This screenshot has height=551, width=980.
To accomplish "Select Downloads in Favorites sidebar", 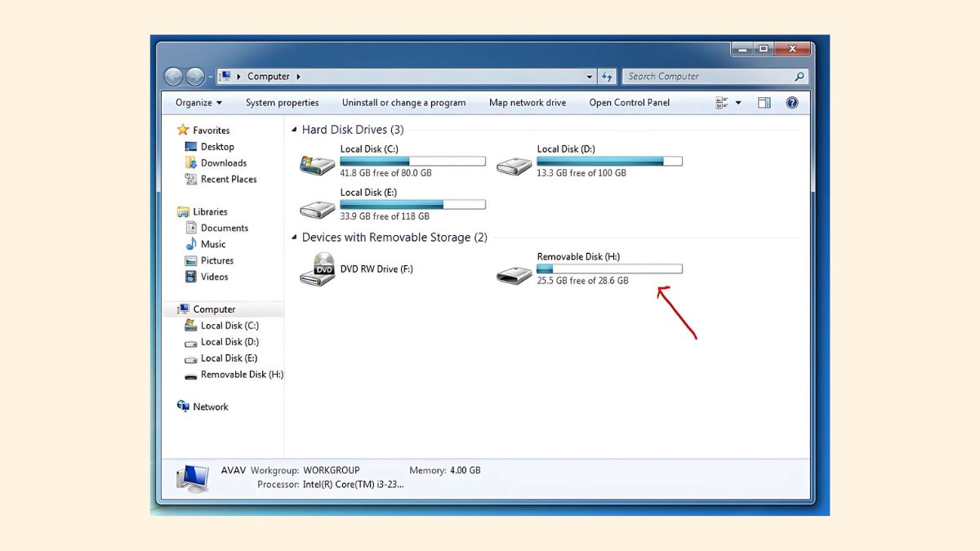I will coord(223,163).
